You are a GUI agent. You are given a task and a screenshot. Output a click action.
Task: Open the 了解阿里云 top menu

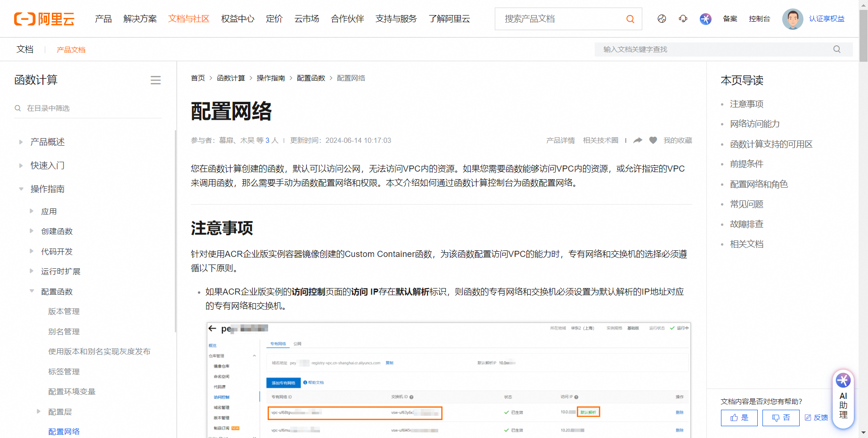coord(449,19)
